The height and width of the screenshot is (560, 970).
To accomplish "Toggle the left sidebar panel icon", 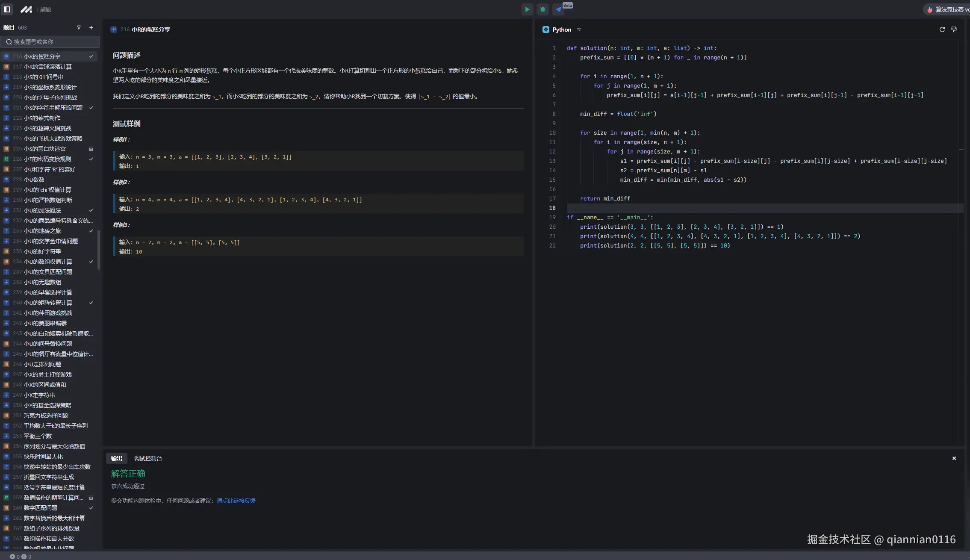I will (x=7, y=9).
